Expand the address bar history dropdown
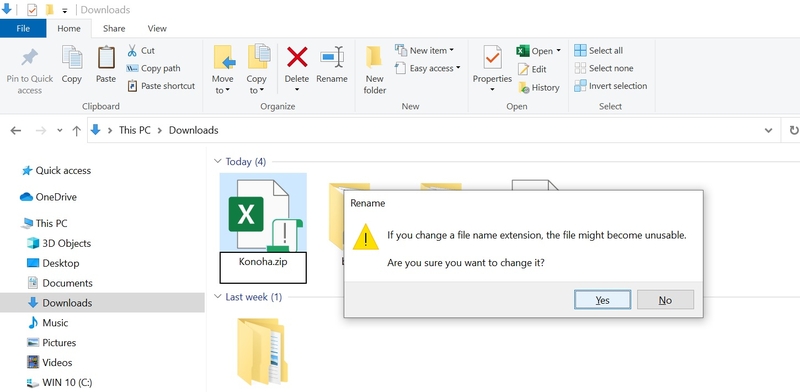This screenshot has width=800, height=392. click(x=768, y=131)
